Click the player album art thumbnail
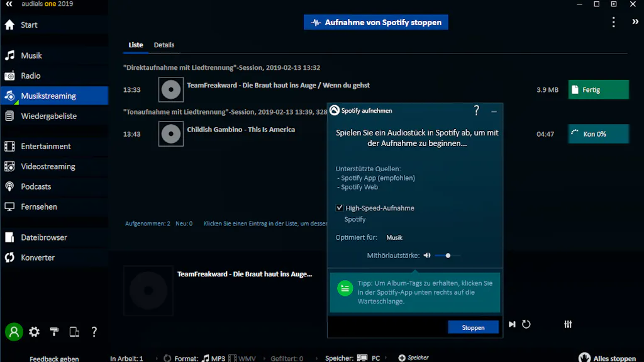The image size is (644, 362). coord(148,290)
